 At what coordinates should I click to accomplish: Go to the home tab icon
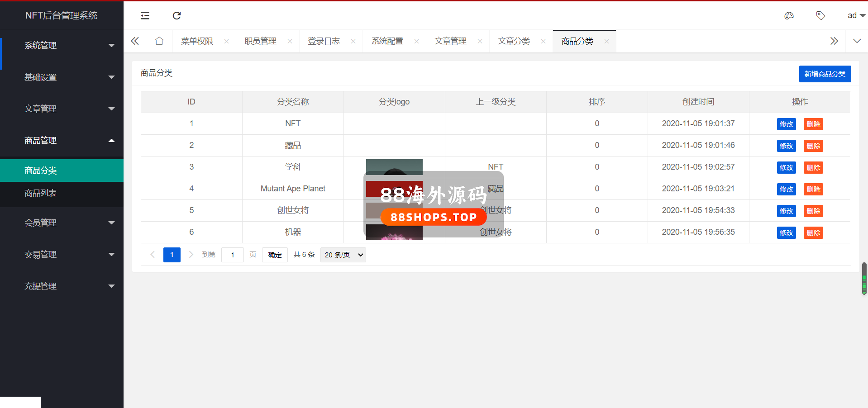(x=159, y=41)
